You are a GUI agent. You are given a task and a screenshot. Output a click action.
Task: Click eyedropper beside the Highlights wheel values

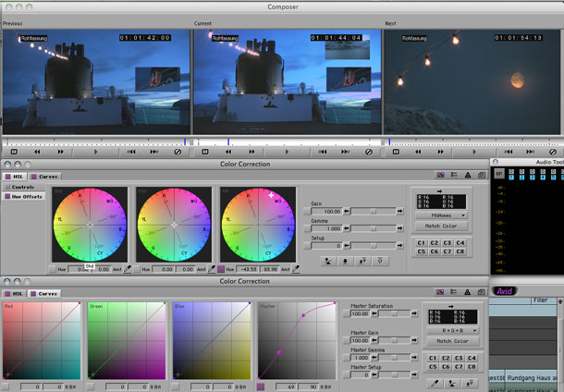(296, 269)
